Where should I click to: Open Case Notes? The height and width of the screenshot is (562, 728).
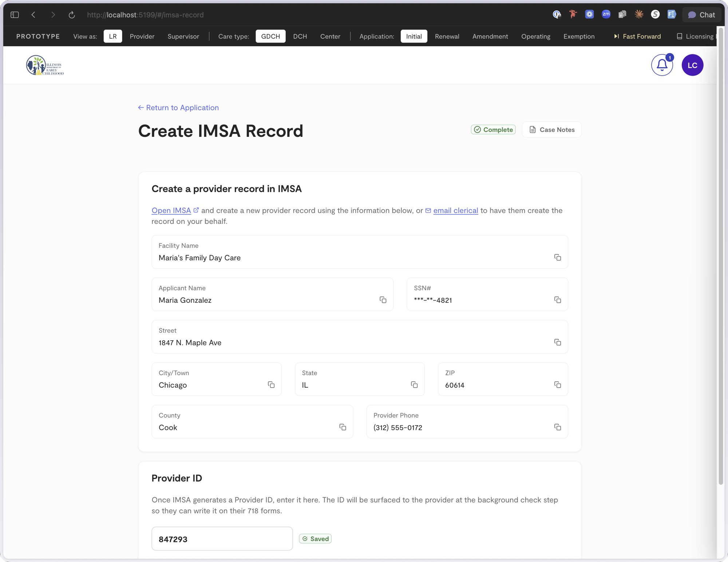(552, 130)
